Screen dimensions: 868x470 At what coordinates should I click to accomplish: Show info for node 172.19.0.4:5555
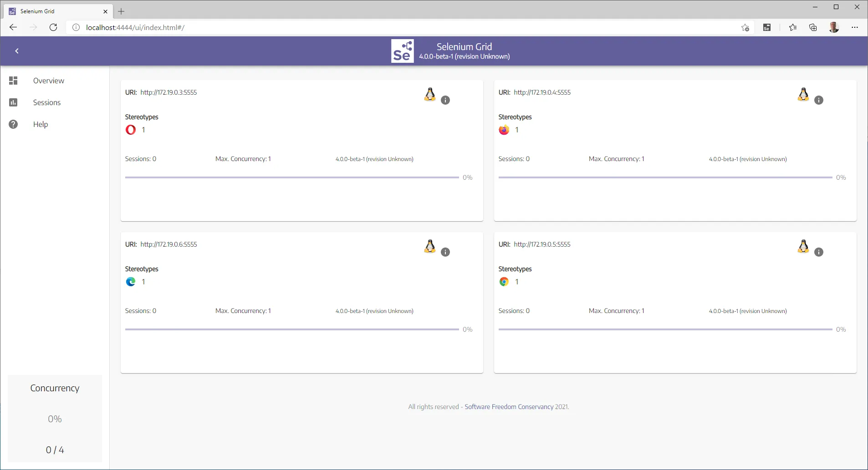point(819,100)
